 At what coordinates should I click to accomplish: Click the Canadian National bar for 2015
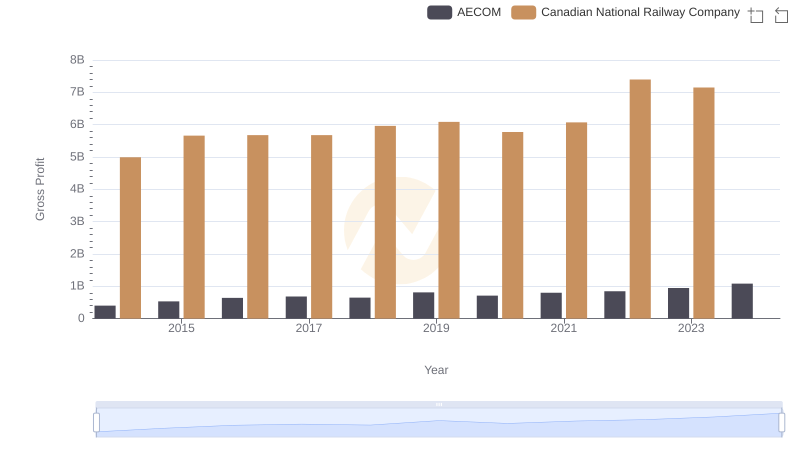(194, 227)
